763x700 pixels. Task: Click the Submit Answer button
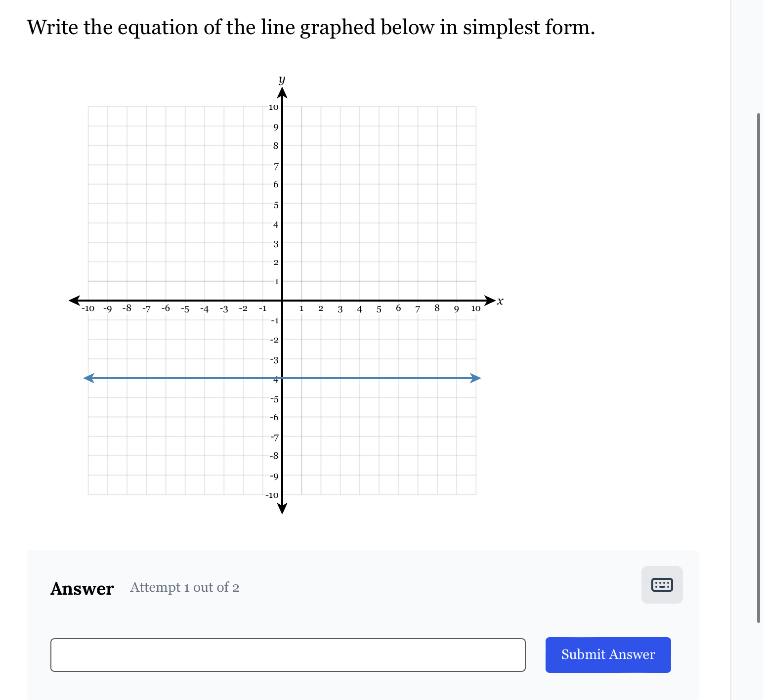point(608,655)
